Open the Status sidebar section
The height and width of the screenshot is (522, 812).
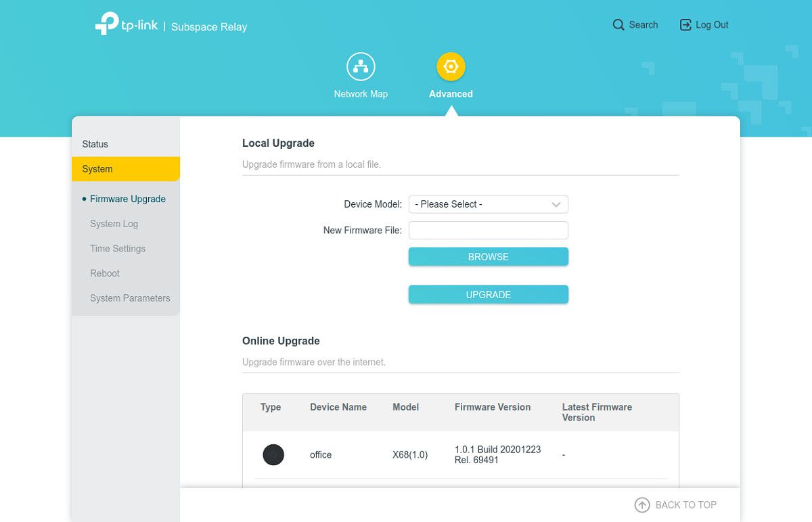[x=95, y=144]
